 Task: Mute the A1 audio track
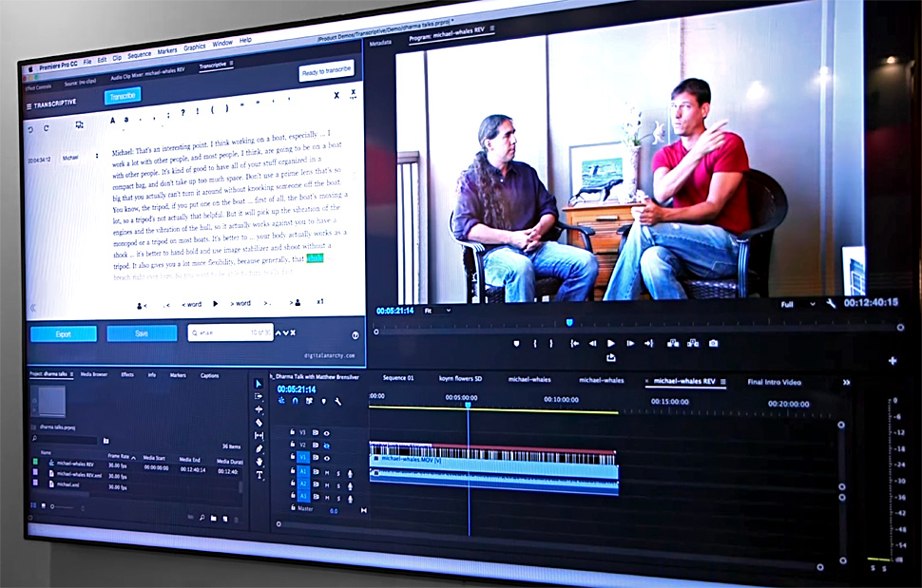[328, 473]
